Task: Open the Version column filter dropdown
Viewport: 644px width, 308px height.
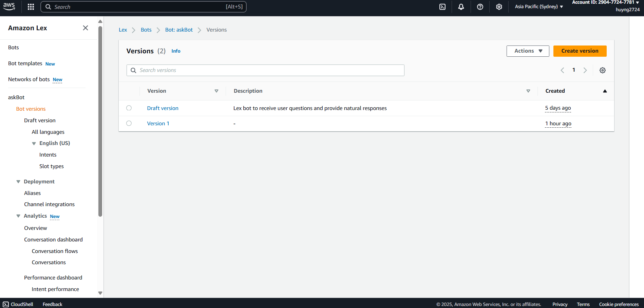Action: (216, 91)
